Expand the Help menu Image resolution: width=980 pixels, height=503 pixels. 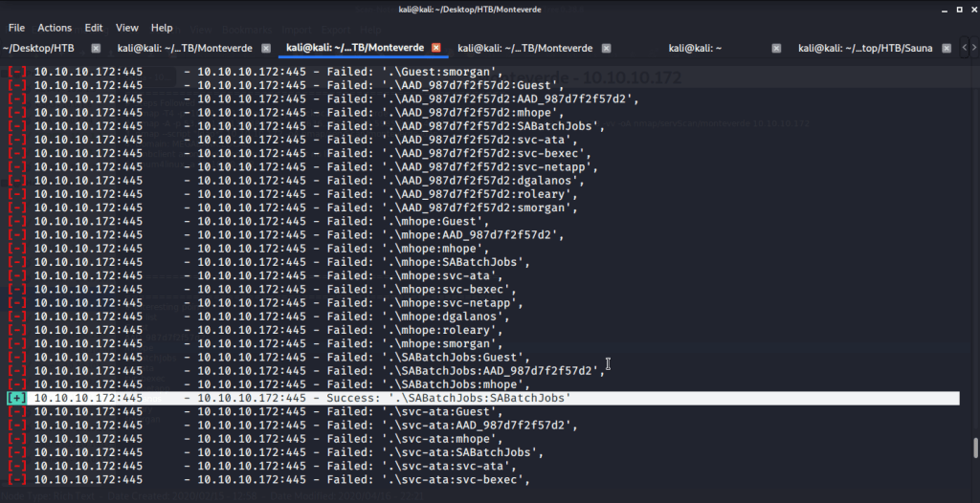point(162,28)
